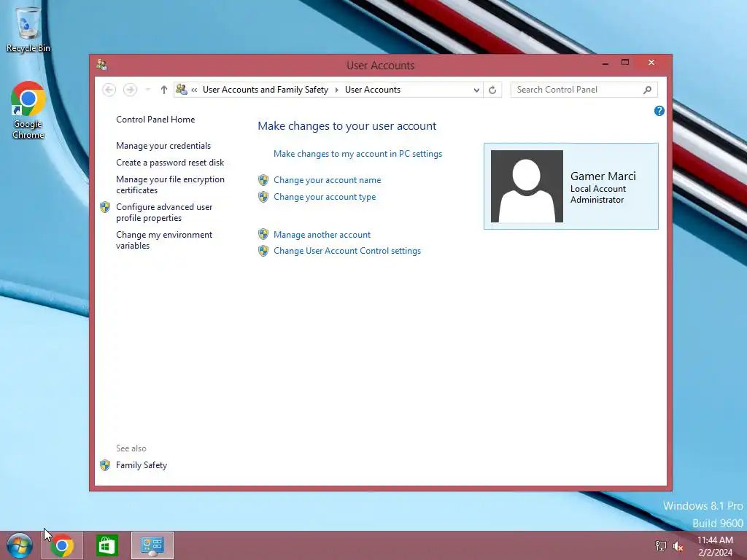Expand the hidden breadcrumb chevrons

pos(194,90)
